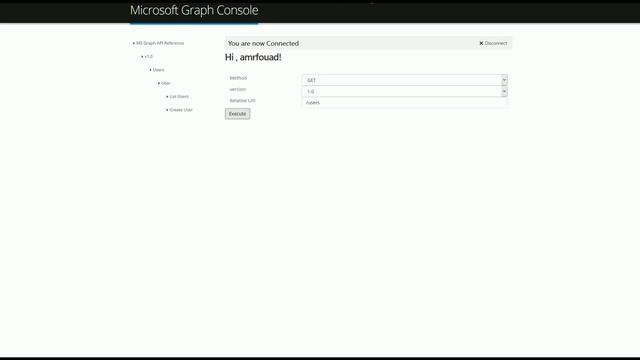The height and width of the screenshot is (360, 640).
Task: Click the version label
Action: [238, 89]
